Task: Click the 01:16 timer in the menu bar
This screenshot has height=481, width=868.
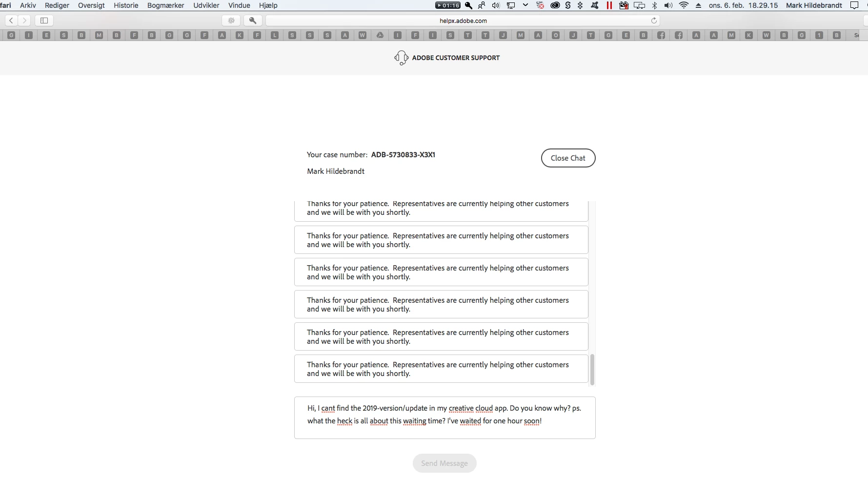Action: [x=448, y=5]
